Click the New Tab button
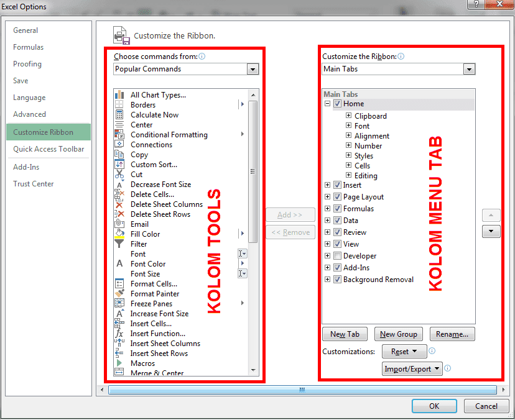The width and height of the screenshot is (515, 420). click(345, 334)
